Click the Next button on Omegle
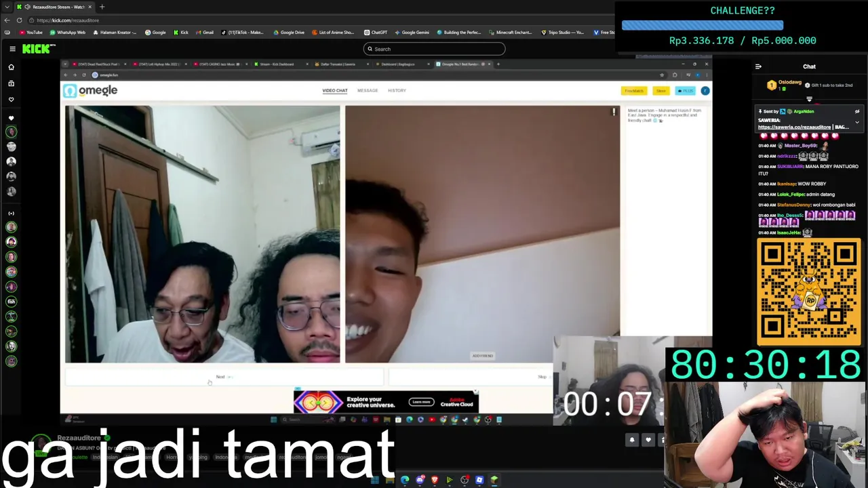Image resolution: width=868 pixels, height=488 pixels. click(x=224, y=377)
